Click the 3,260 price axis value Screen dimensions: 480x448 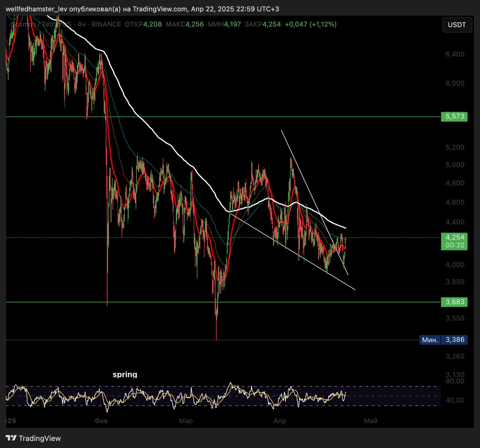pos(454,356)
